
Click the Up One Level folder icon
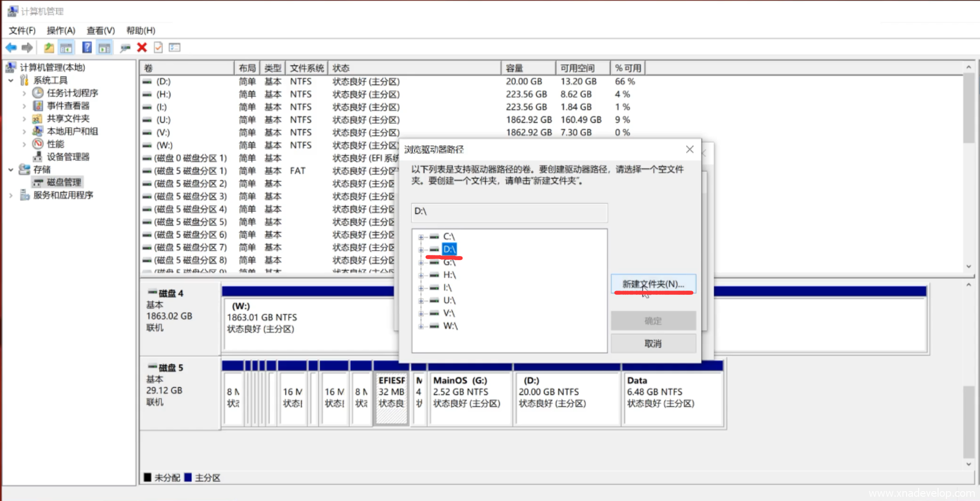pyautogui.click(x=49, y=48)
